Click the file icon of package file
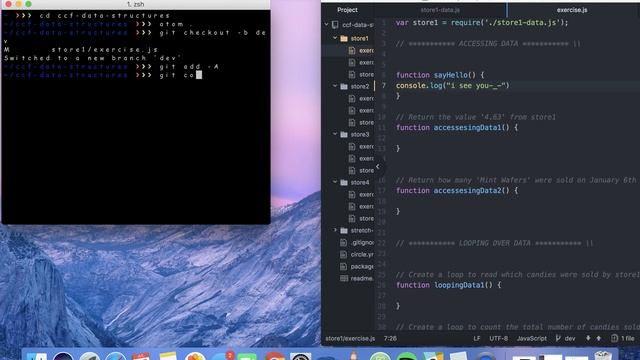This screenshot has width=640, height=360. click(x=343, y=266)
